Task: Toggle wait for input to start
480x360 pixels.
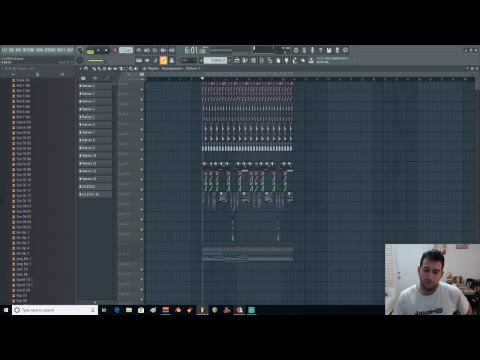Action: 147,50
